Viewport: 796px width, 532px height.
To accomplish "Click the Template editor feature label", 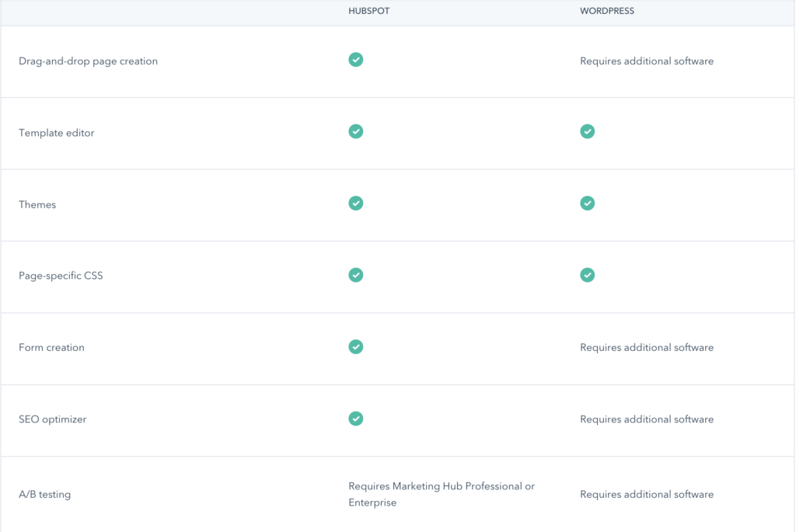I will coord(56,132).
